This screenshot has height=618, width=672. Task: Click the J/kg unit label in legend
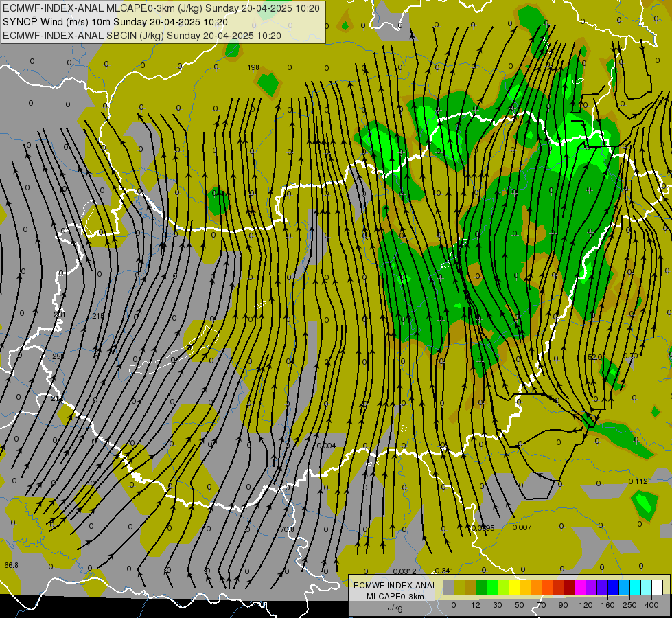(395, 608)
